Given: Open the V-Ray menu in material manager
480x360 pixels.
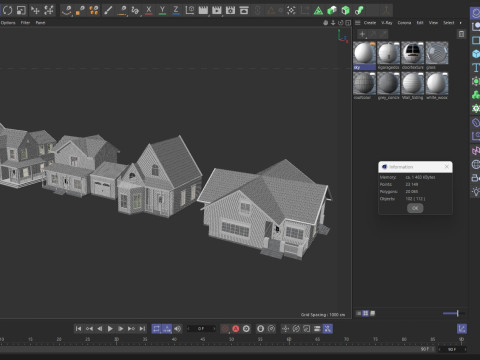Looking at the screenshot, I should pyautogui.click(x=387, y=23).
